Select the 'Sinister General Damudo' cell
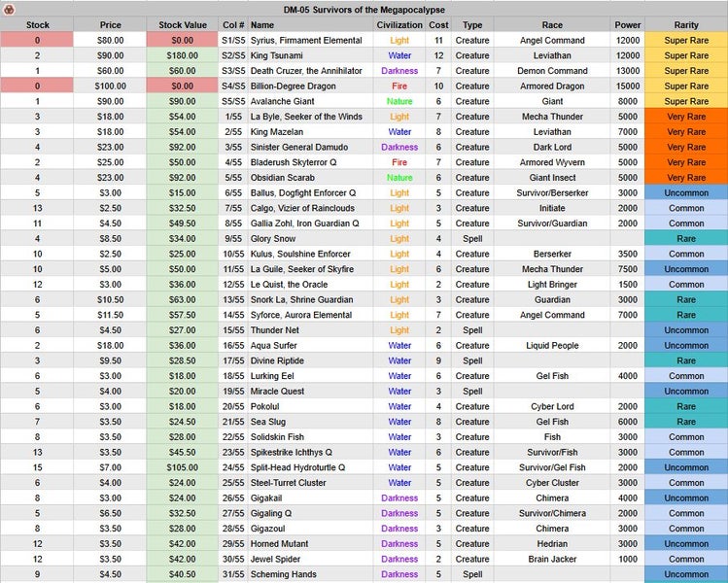This screenshot has height=583, width=728. point(311,147)
